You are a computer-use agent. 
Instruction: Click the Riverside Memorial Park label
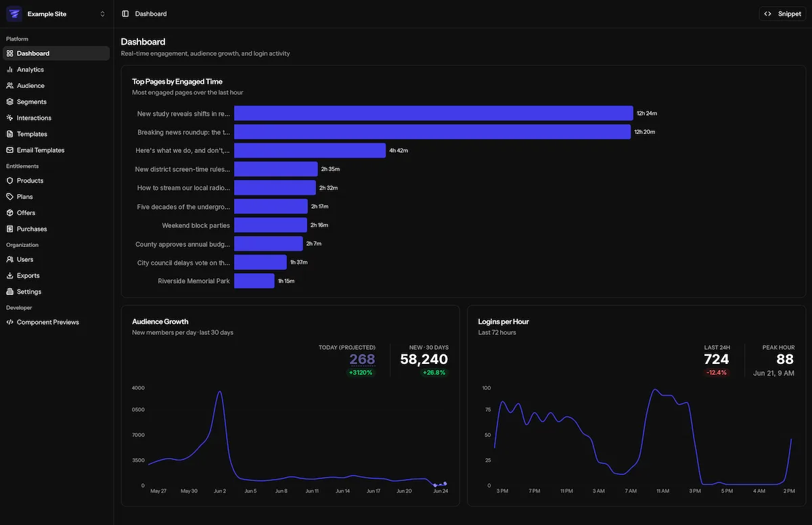194,281
